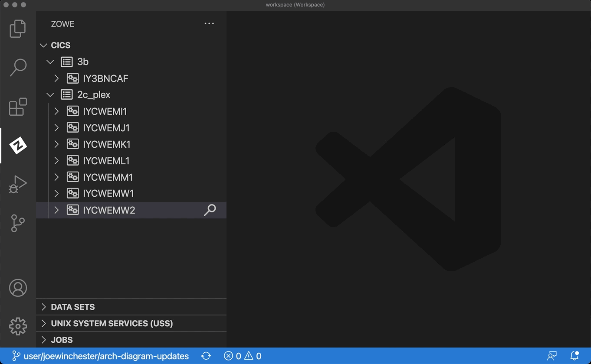Expand the DATA SETS section
The height and width of the screenshot is (364, 591).
43,307
